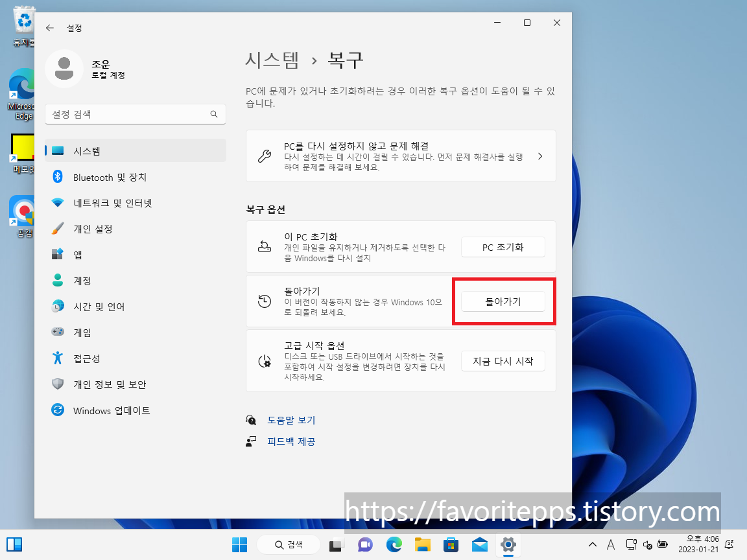Click the search magnifier in 설정 검색 box
The height and width of the screenshot is (560, 747).
pyautogui.click(x=214, y=114)
